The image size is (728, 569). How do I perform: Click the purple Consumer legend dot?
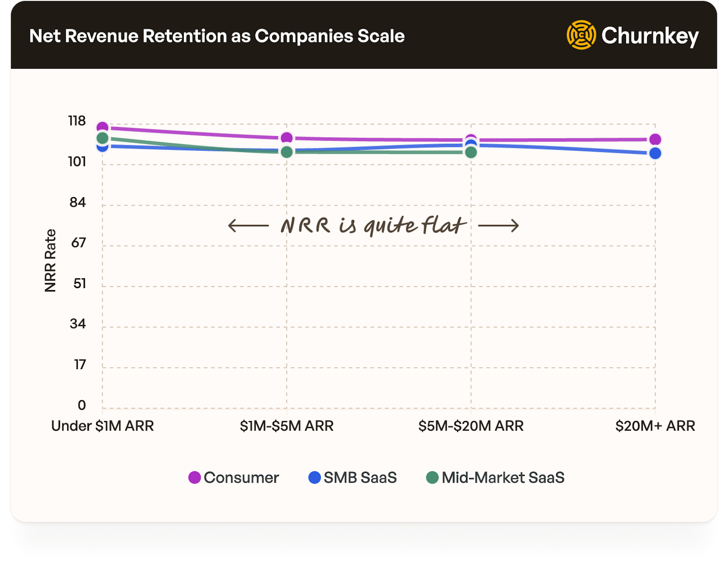tap(195, 478)
